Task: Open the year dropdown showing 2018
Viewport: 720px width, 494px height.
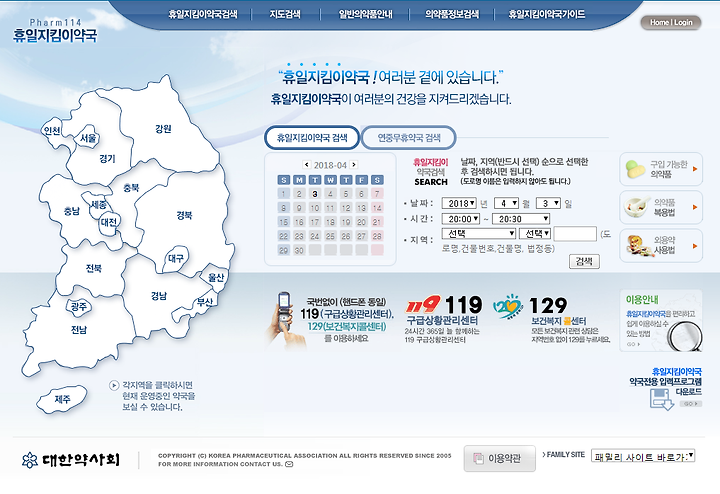Action: pos(459,203)
